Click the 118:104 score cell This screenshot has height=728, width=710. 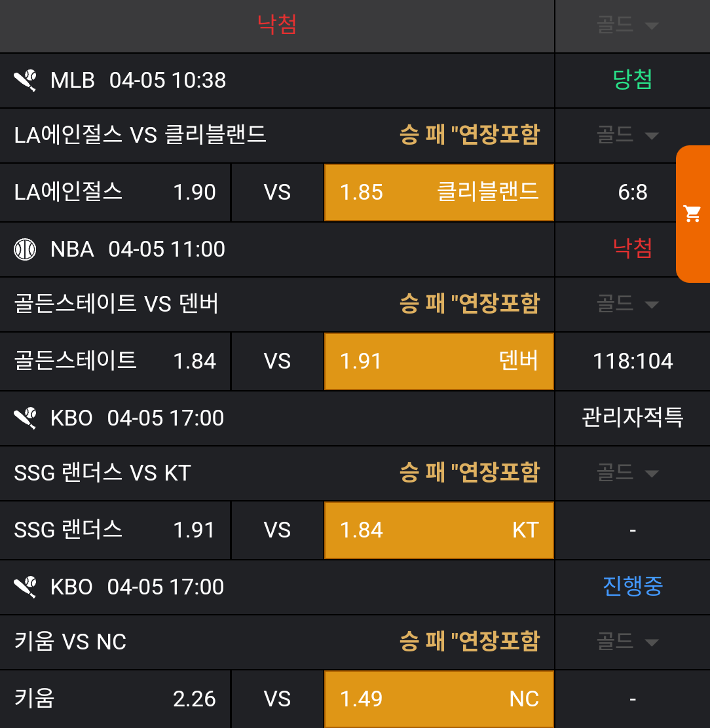(x=633, y=361)
